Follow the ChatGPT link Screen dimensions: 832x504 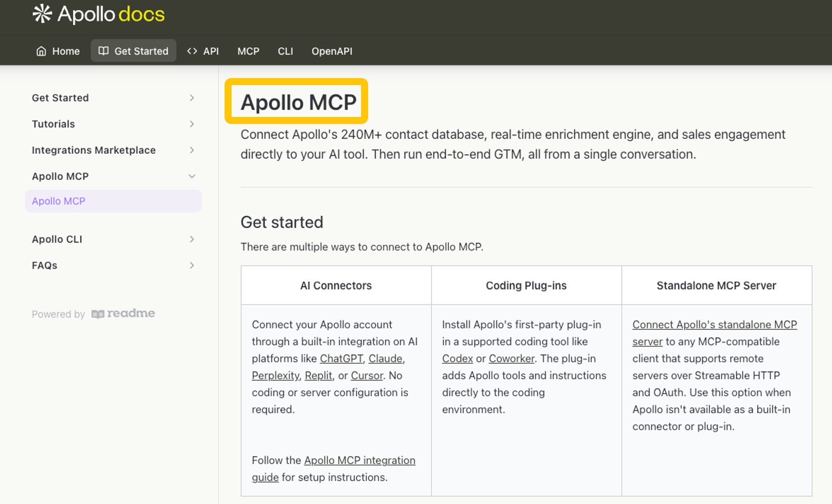pos(341,359)
